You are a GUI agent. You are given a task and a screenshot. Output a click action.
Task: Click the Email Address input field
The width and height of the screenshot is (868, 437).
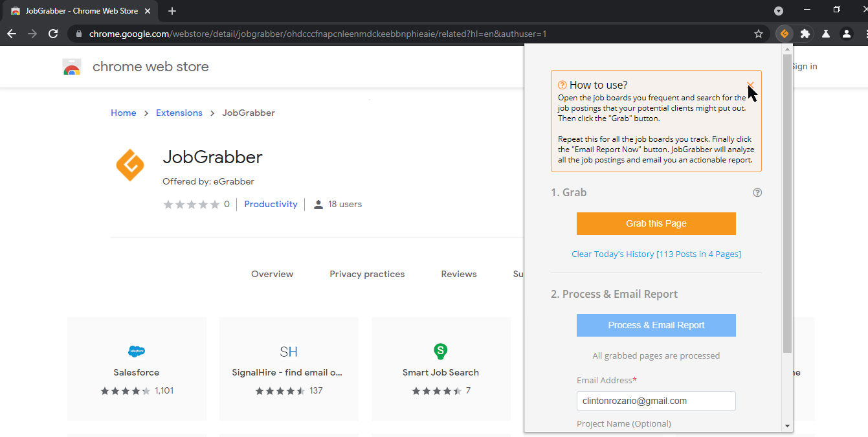pos(656,401)
